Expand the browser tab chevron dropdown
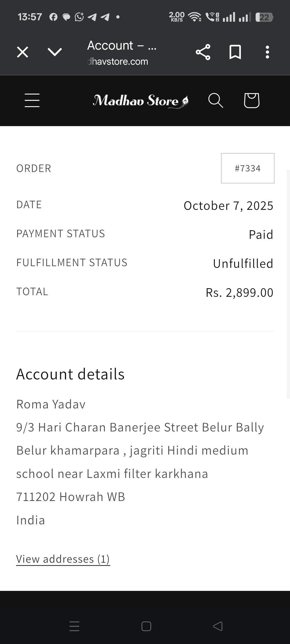290x644 pixels. [x=55, y=52]
